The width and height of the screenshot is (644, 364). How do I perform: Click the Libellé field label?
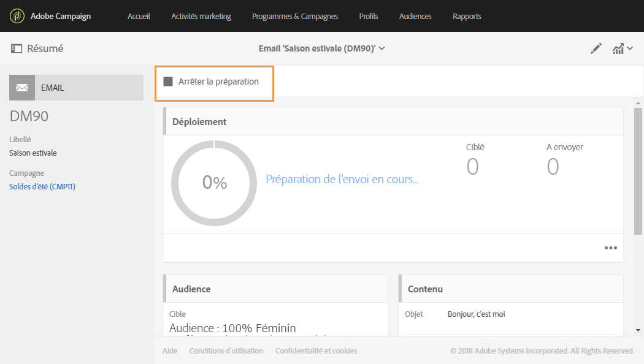tap(20, 140)
